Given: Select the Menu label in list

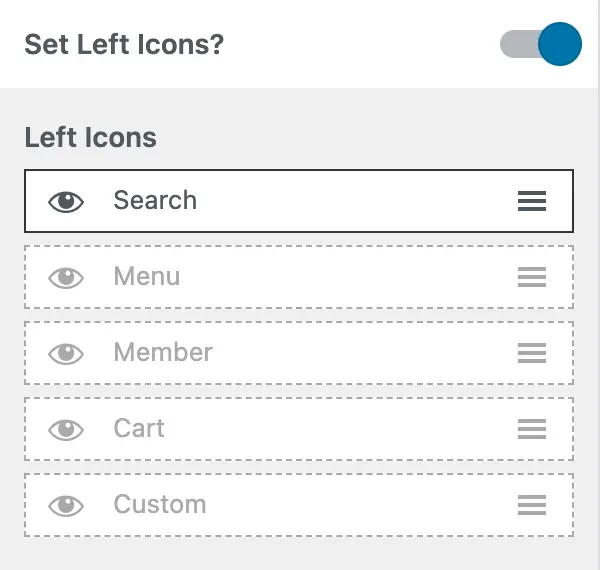Looking at the screenshot, I should [147, 276].
